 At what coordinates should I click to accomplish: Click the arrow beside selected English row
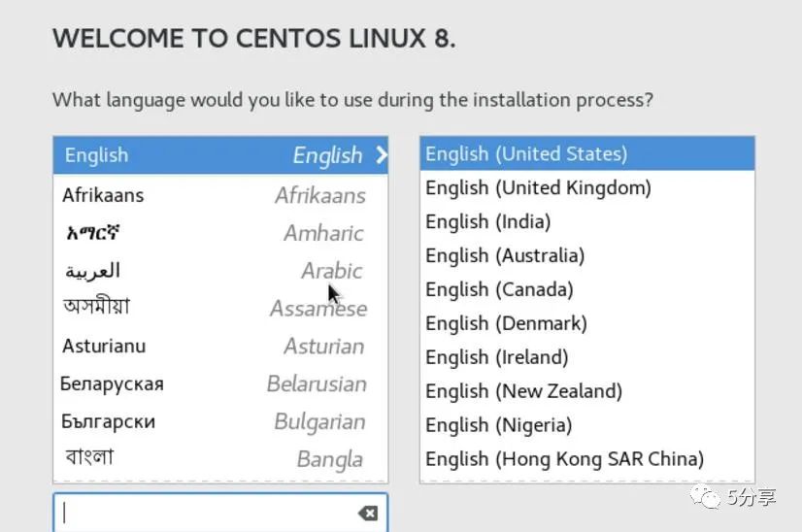click(x=380, y=155)
